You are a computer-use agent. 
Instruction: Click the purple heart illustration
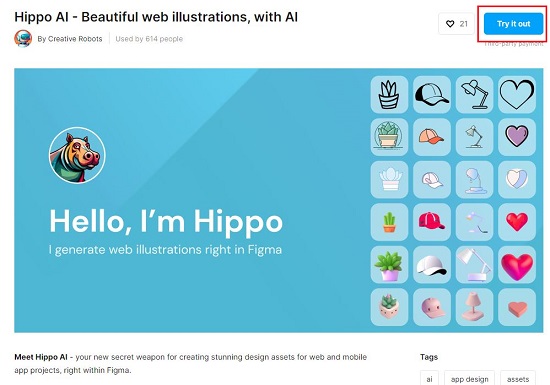[517, 137]
